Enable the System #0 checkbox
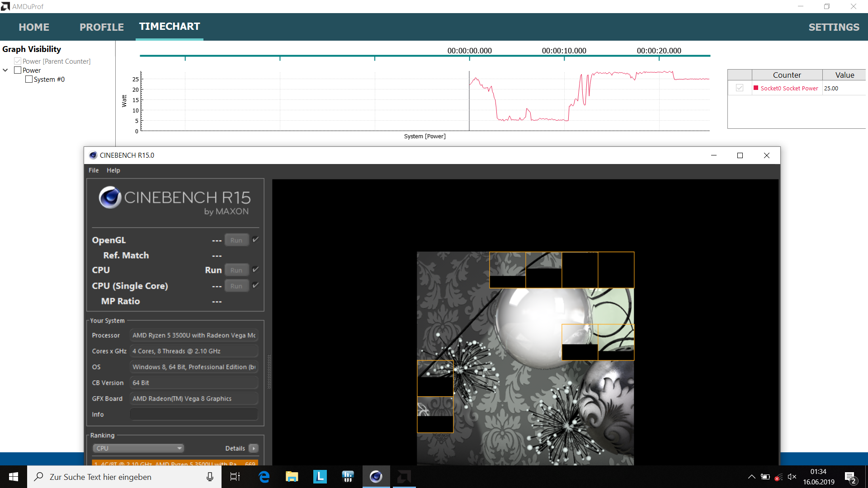The image size is (868, 488). pos(29,79)
